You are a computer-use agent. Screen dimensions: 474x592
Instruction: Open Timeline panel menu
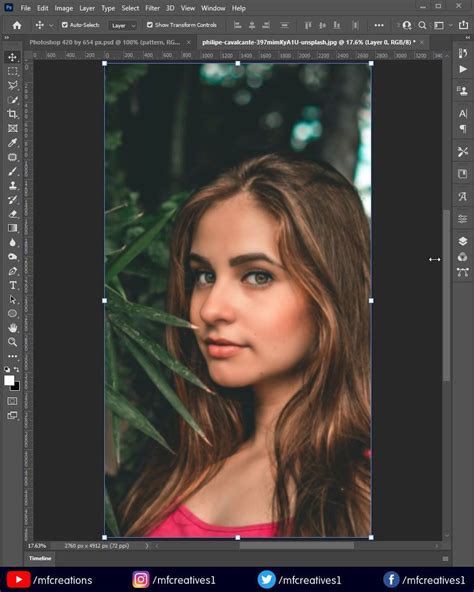pos(445,559)
